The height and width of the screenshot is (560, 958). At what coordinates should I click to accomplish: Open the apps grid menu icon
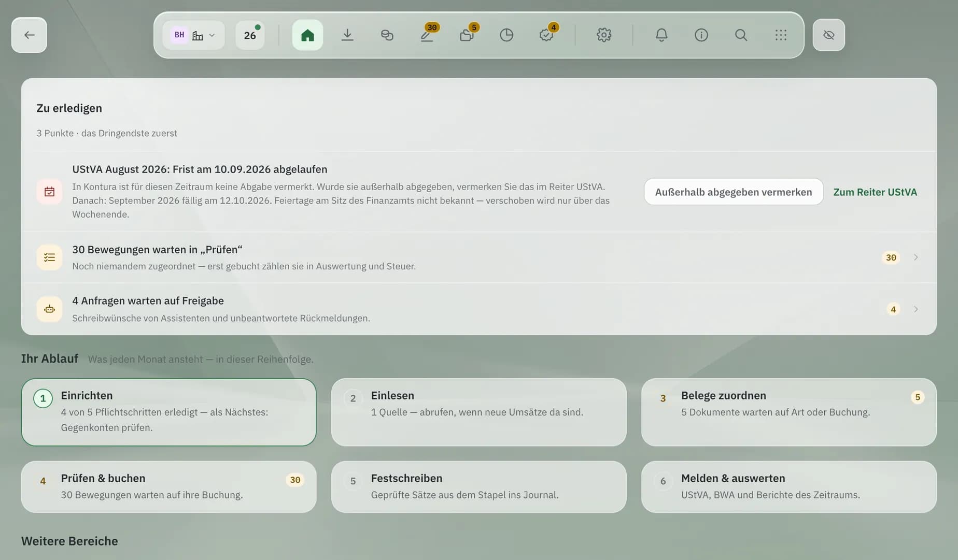point(781,35)
